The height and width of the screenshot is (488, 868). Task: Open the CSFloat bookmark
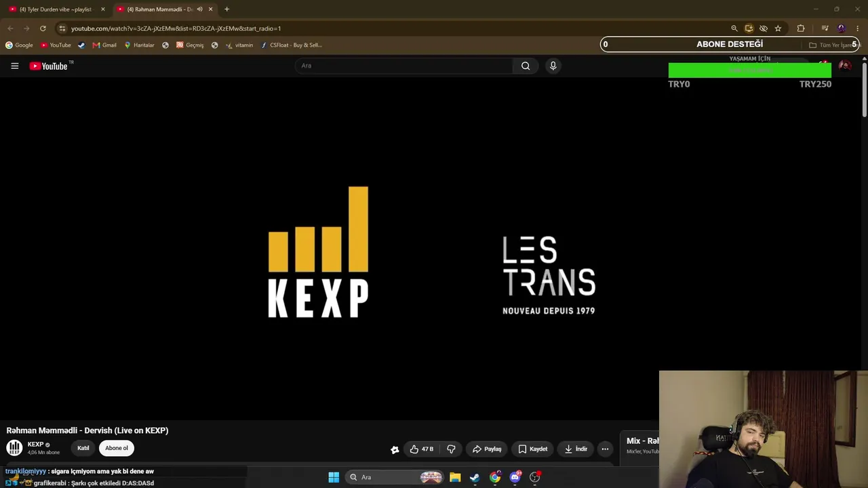click(292, 45)
